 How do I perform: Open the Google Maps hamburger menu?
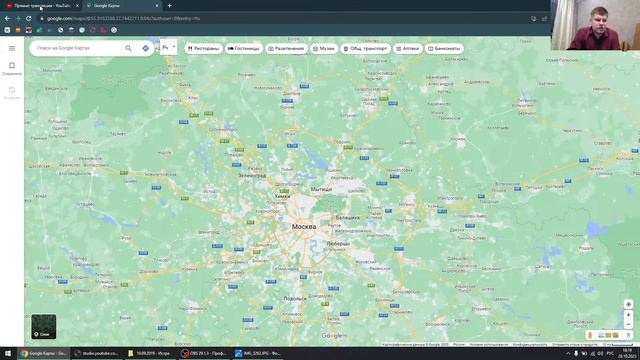click(x=12, y=48)
